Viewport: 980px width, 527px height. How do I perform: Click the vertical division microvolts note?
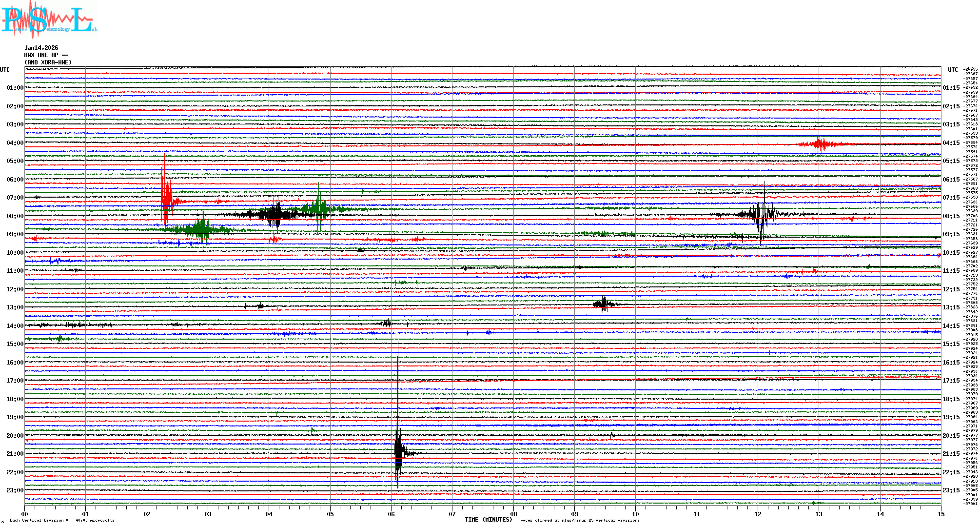(x=62, y=520)
